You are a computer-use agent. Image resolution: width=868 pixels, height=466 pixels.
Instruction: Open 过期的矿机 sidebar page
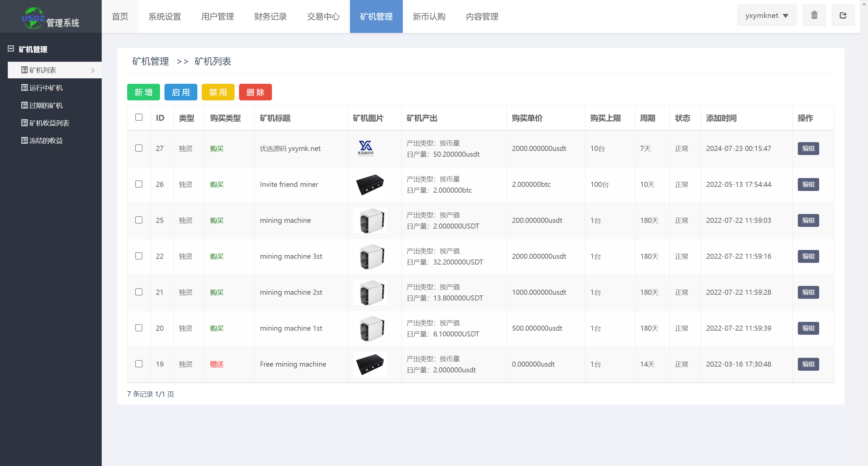click(x=55, y=105)
